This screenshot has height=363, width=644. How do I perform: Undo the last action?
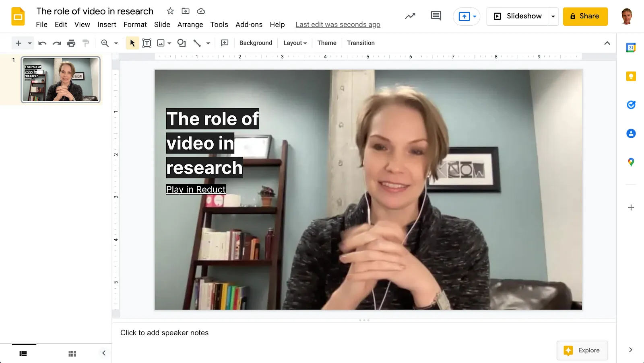pos(42,43)
